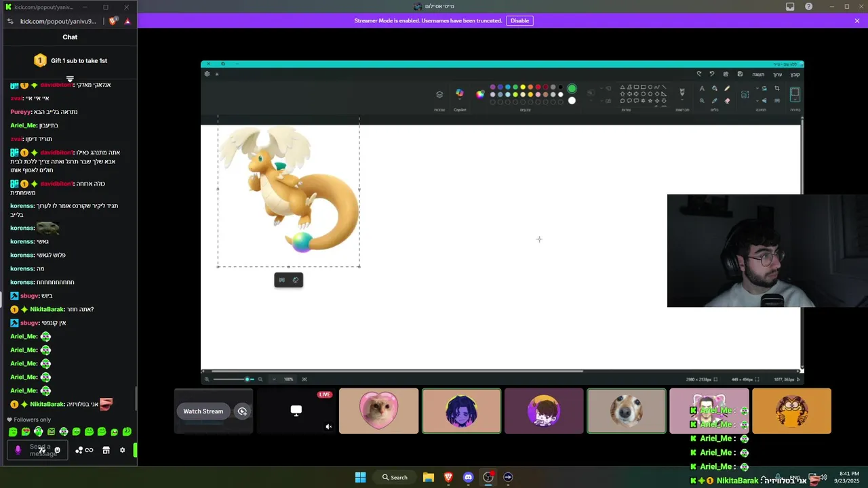Open the תצוגה (View) menu in Paint
Image resolution: width=868 pixels, height=488 pixels.
pyautogui.click(x=758, y=75)
